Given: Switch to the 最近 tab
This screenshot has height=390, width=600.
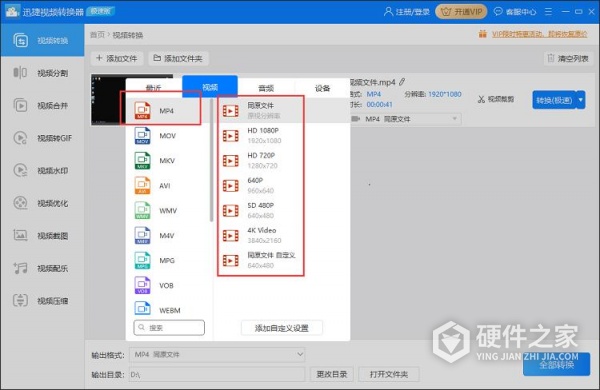Looking at the screenshot, I should click(x=153, y=88).
